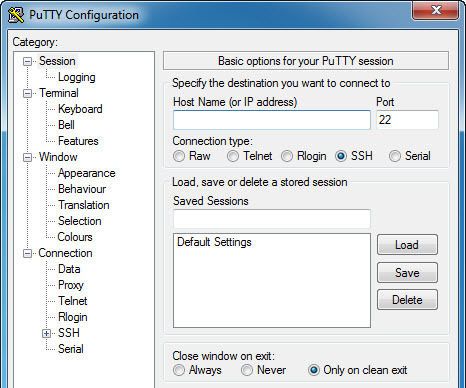466x388 pixels.
Task: Choose Always for close window on exit
Action: coord(179,370)
